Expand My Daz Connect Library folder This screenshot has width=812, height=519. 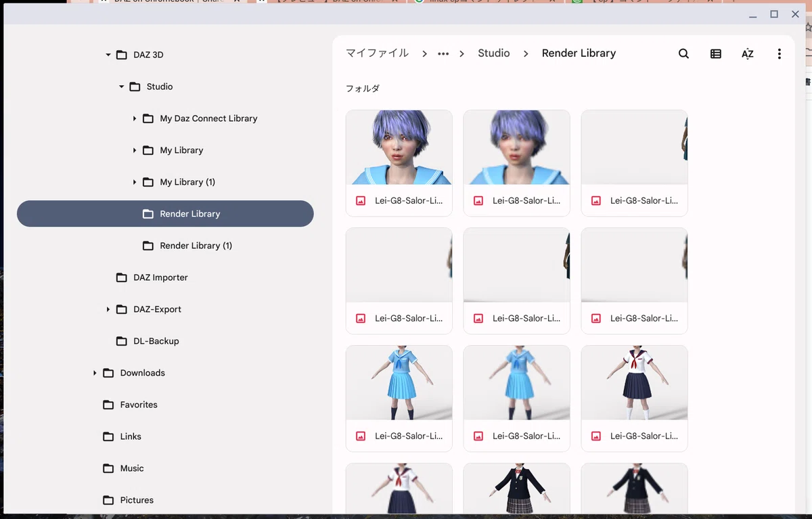click(x=135, y=118)
